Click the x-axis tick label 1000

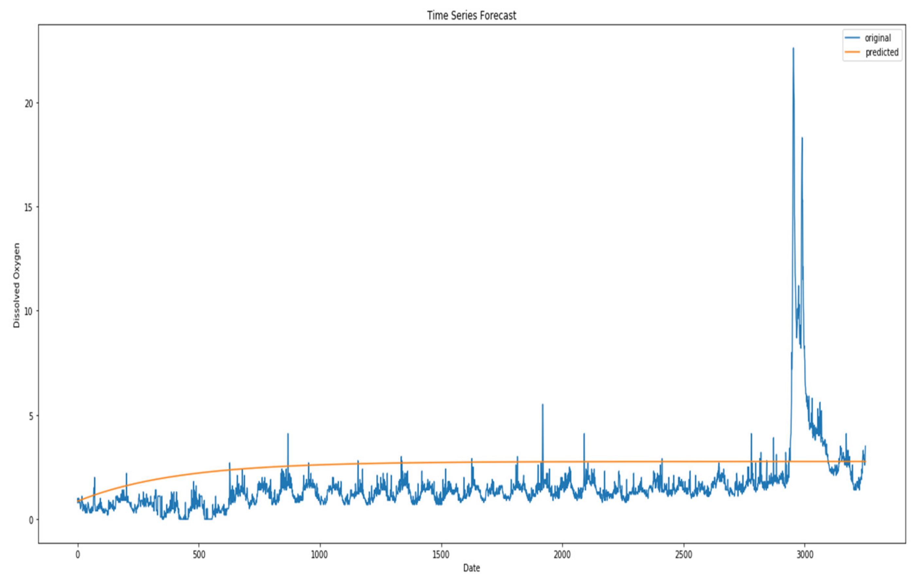[x=319, y=555]
